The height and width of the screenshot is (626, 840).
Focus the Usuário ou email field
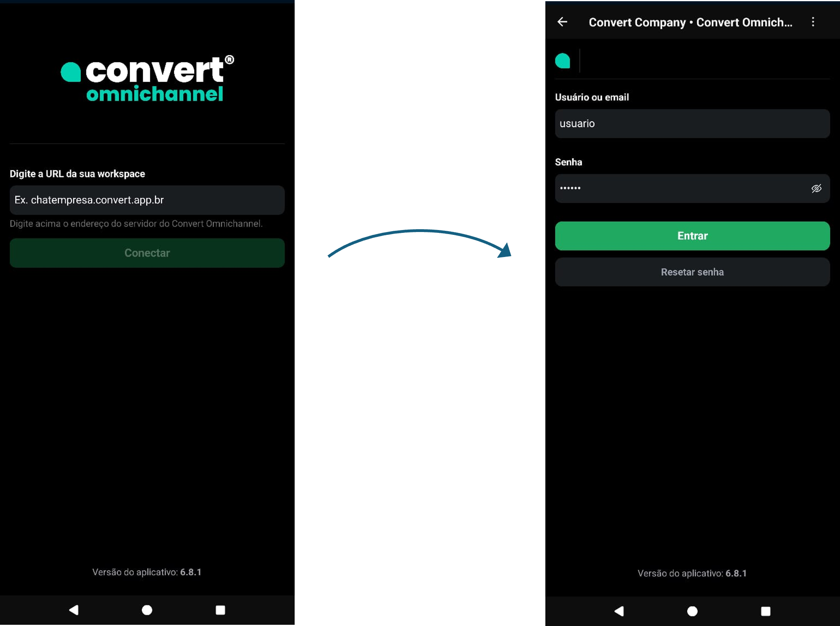coord(692,124)
